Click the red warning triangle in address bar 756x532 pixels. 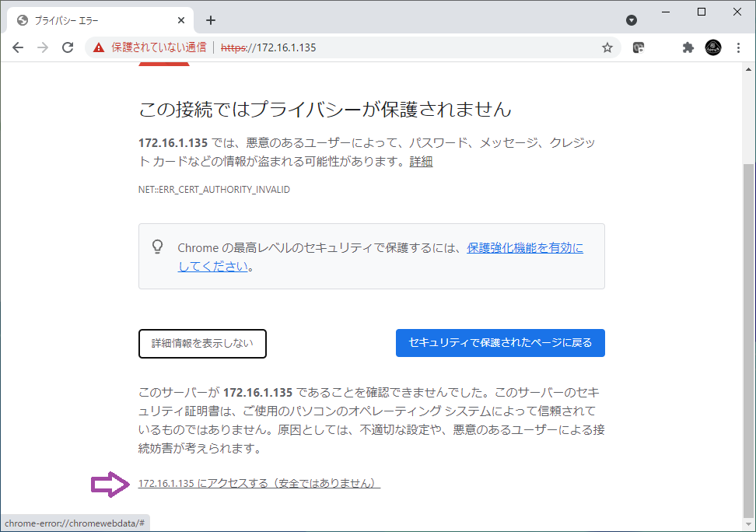click(x=99, y=47)
